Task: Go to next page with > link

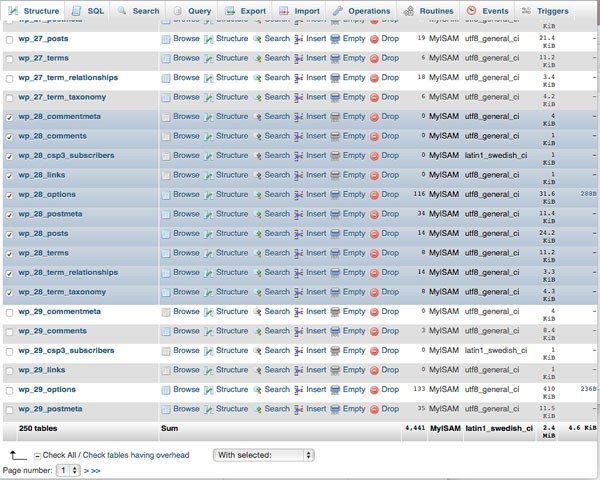Action: coord(86,471)
